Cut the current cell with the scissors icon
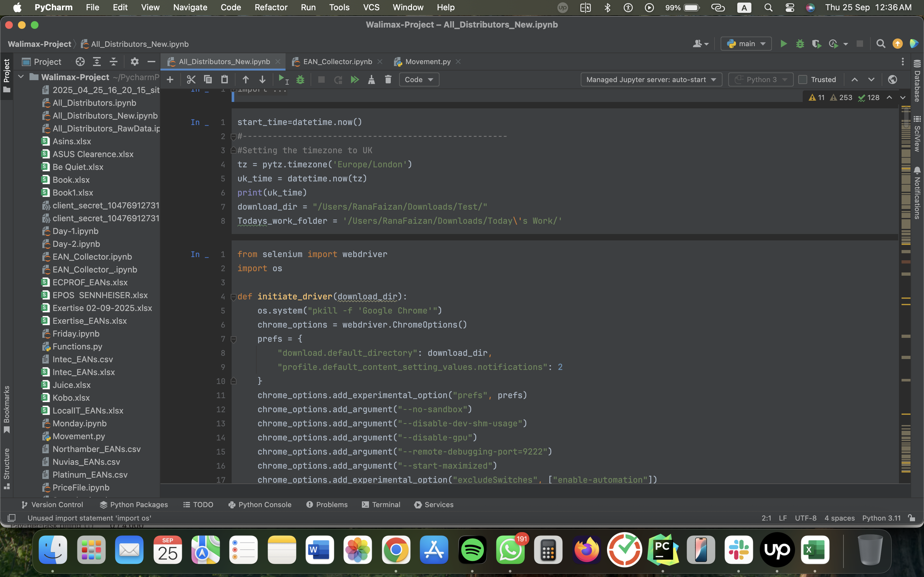The width and height of the screenshot is (924, 577). (x=191, y=79)
